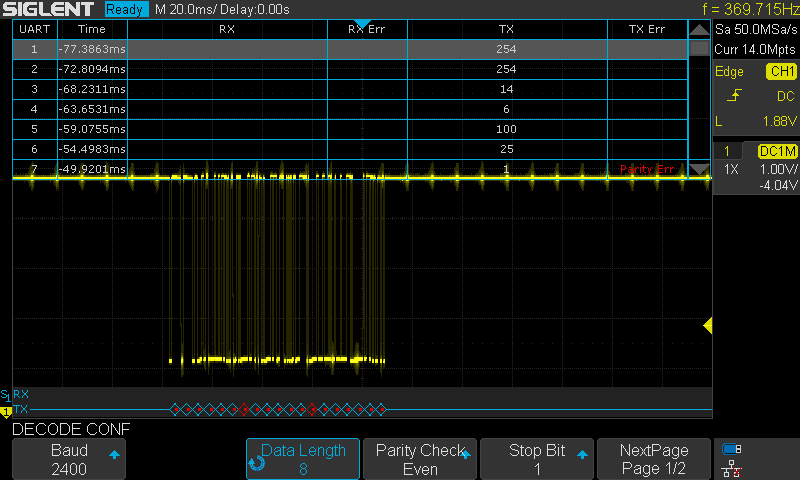
Task: Click the channel 1 ground level marker
Action: tap(6, 411)
